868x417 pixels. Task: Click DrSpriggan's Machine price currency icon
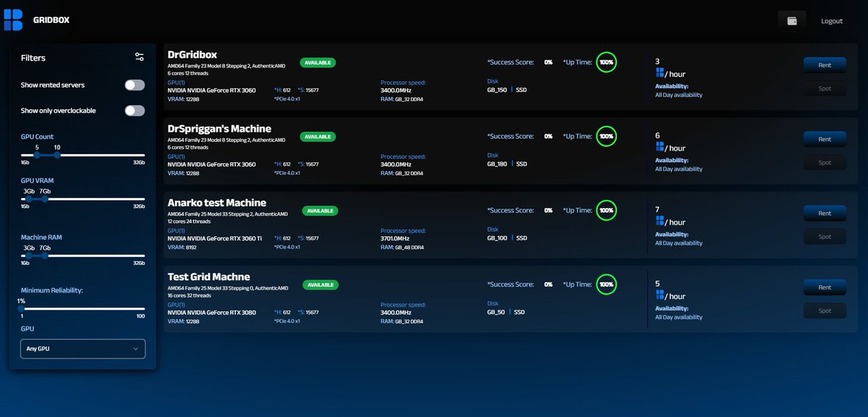659,146
